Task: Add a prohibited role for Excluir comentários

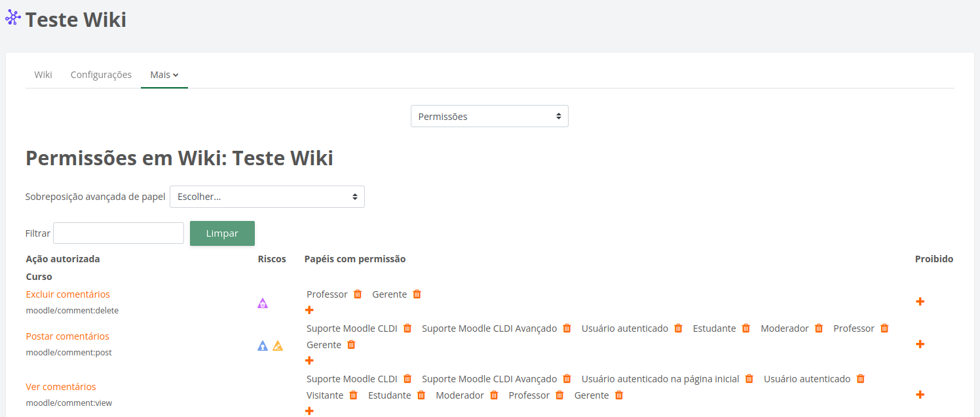Action: pos(920,301)
